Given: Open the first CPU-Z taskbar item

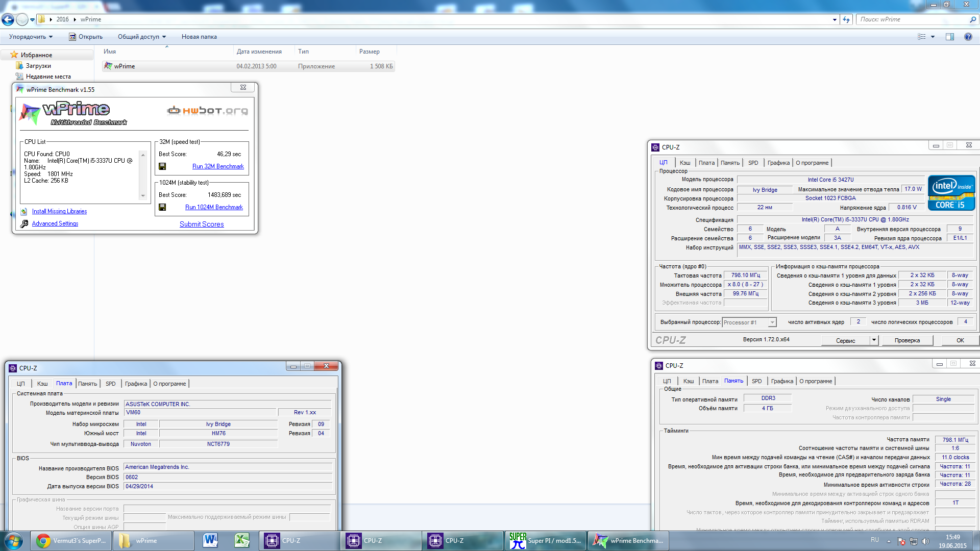Looking at the screenshot, I should pyautogui.click(x=299, y=541).
